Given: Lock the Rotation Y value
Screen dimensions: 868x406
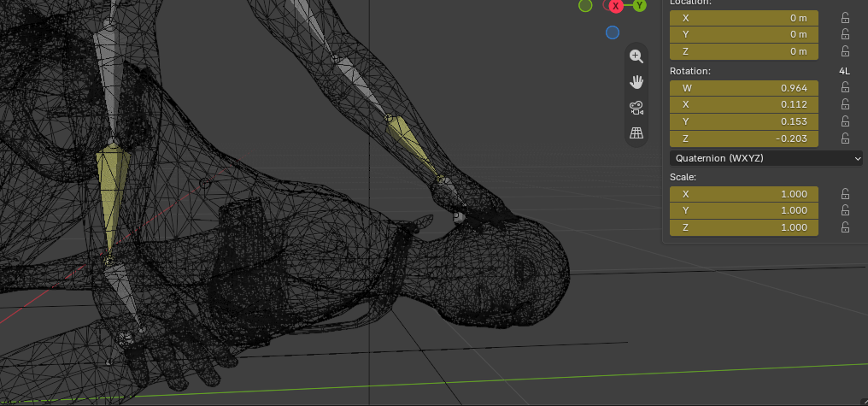Looking at the screenshot, I should [x=845, y=121].
